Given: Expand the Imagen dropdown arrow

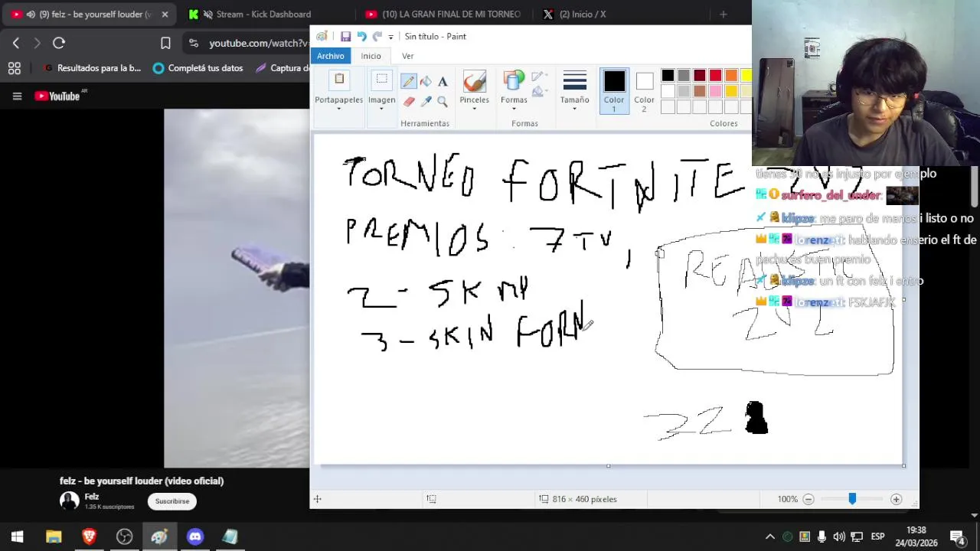Looking at the screenshot, I should (x=381, y=109).
